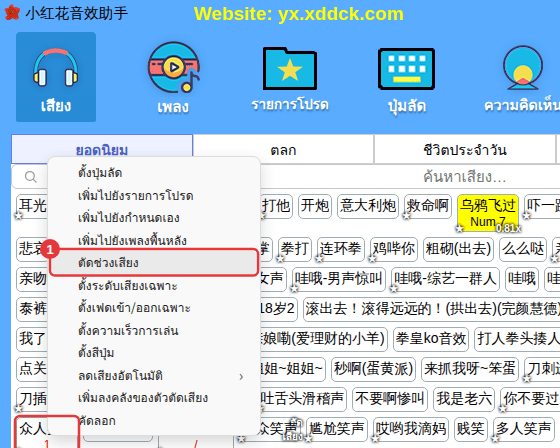
Task: Play the 拳打 sound button
Action: click(295, 249)
